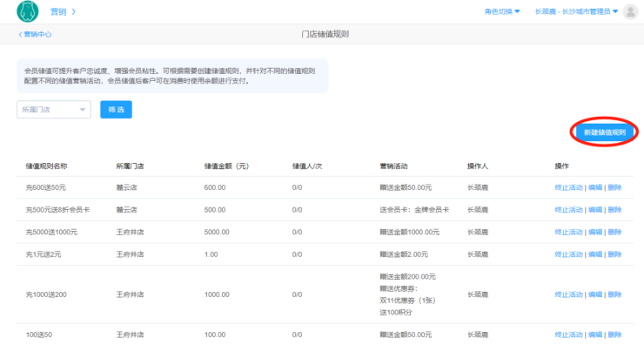Delete the 充500元送8折会员卡 rule

[x=614, y=210]
